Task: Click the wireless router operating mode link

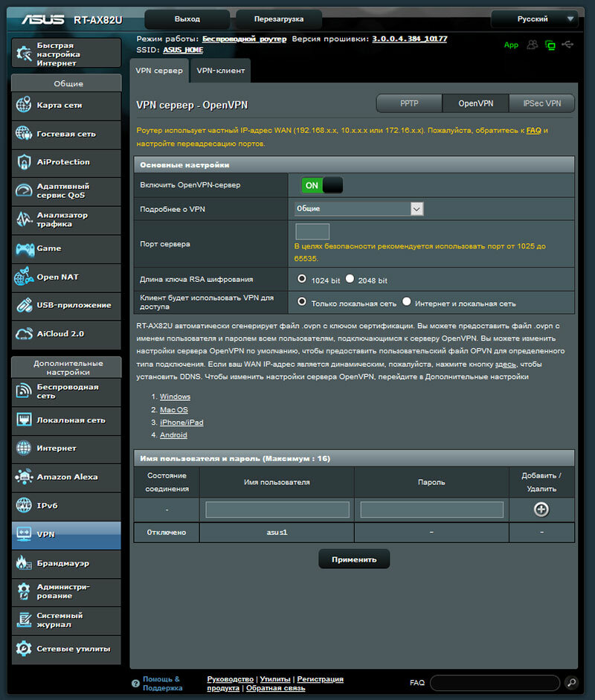Action: coord(244,39)
